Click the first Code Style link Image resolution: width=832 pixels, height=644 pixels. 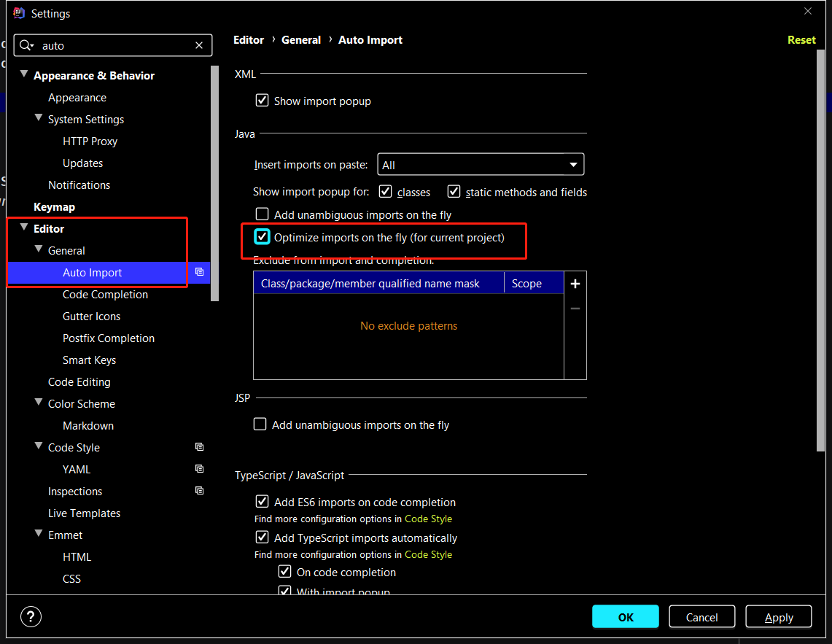(428, 519)
